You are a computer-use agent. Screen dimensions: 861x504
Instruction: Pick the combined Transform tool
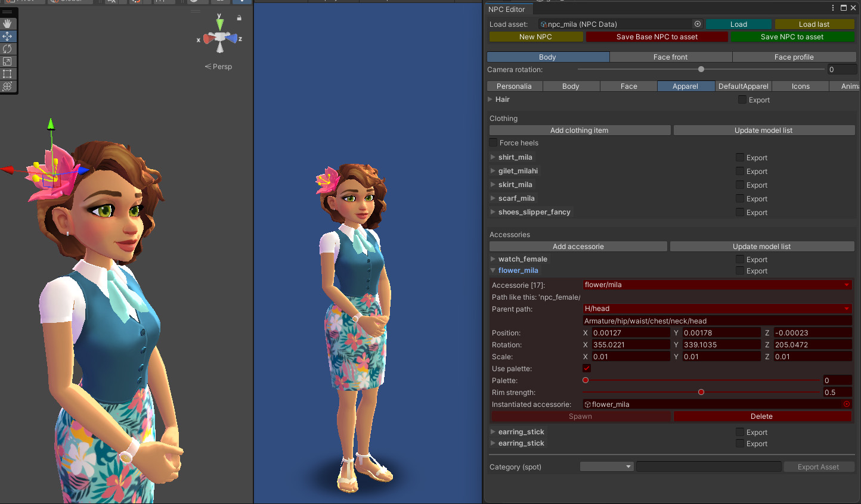click(8, 86)
